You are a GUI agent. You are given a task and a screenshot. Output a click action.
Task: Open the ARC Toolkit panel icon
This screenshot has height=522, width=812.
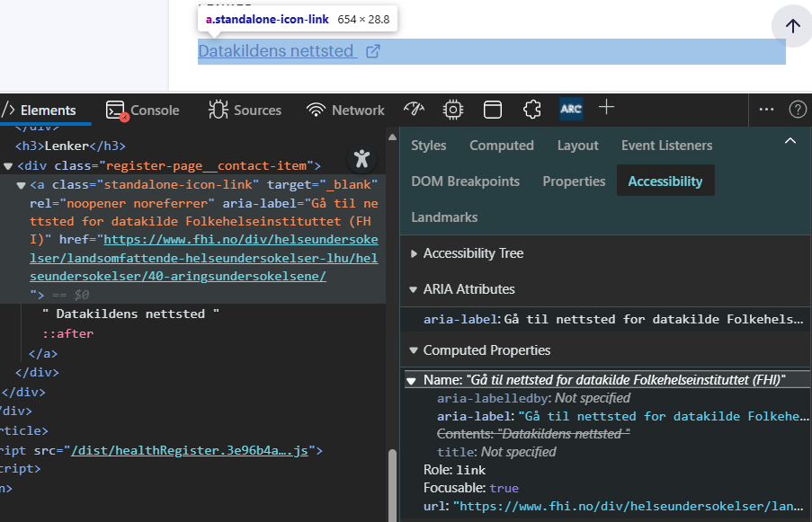[571, 110]
